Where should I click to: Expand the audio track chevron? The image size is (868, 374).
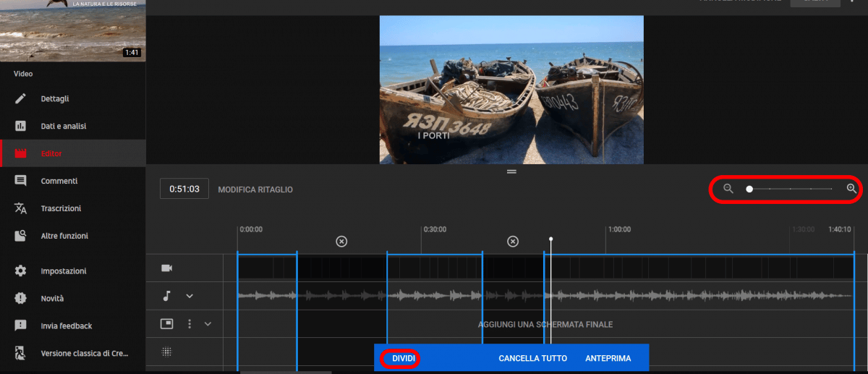click(x=190, y=296)
